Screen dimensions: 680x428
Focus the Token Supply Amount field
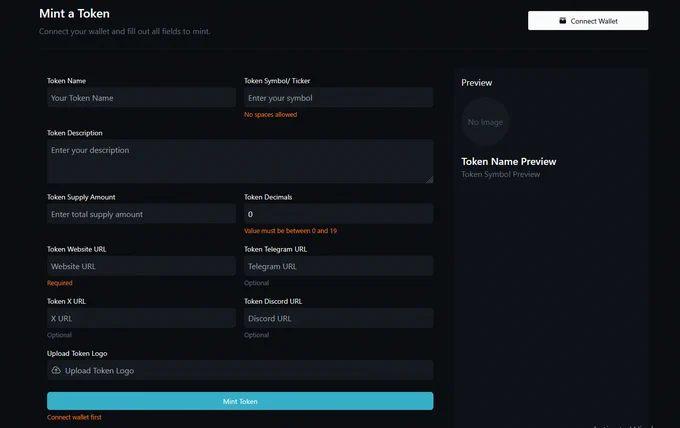click(141, 214)
